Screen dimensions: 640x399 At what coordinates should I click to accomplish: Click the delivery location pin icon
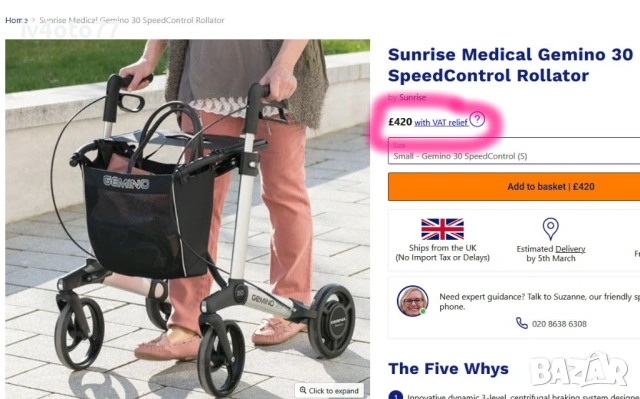pyautogui.click(x=550, y=228)
